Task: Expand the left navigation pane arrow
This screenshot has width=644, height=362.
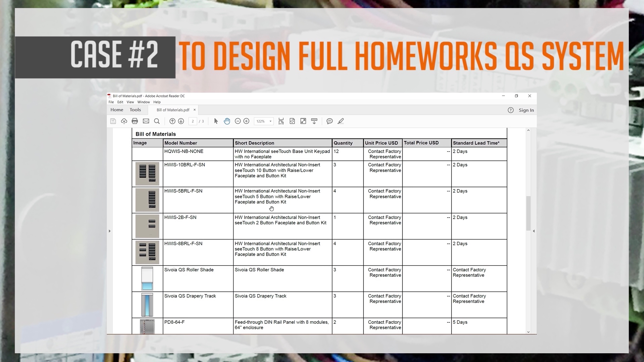Action: point(110,231)
